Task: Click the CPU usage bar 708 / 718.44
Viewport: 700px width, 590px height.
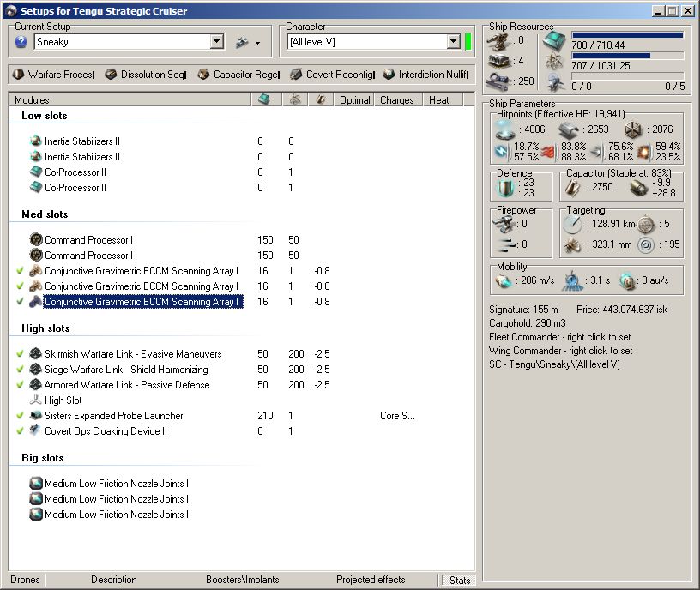Action: pos(627,35)
